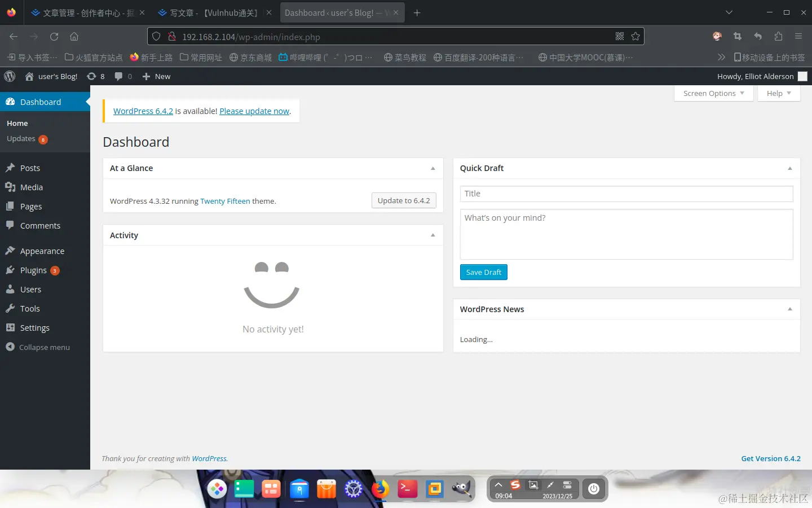Collapse the admin sidebar menu

click(38, 347)
